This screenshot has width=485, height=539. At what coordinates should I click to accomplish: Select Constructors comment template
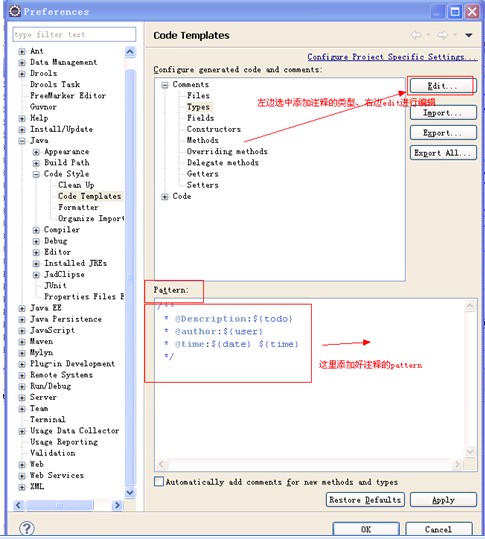point(213,129)
